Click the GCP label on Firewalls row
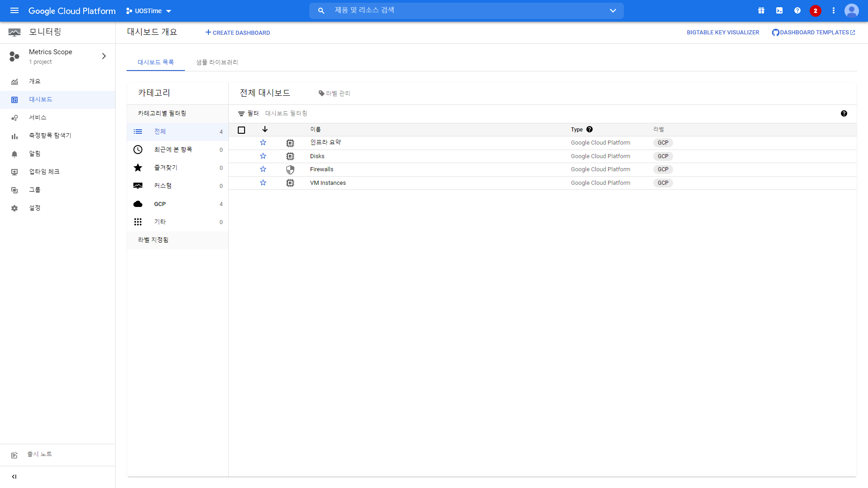The width and height of the screenshot is (868, 488). click(663, 169)
